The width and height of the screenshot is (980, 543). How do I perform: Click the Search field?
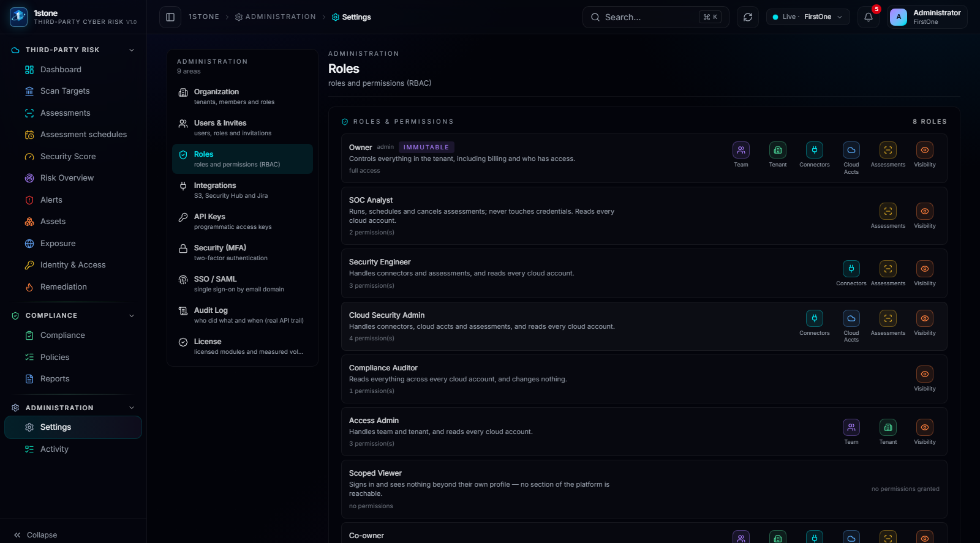click(x=656, y=17)
